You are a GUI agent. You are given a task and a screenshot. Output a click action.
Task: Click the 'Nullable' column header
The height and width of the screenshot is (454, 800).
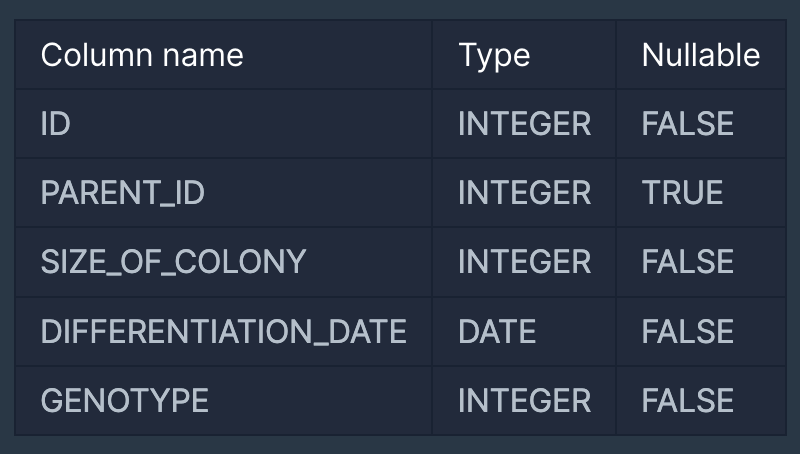tap(700, 54)
